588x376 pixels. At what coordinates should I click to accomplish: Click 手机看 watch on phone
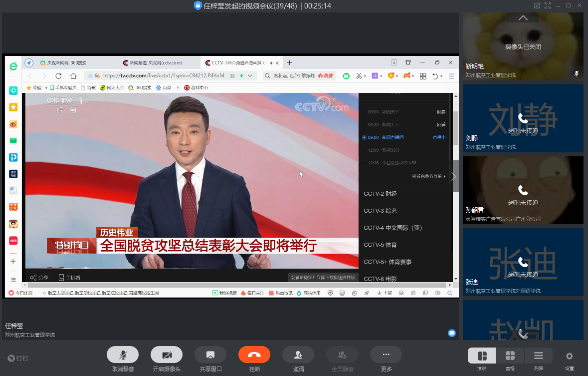coord(69,278)
